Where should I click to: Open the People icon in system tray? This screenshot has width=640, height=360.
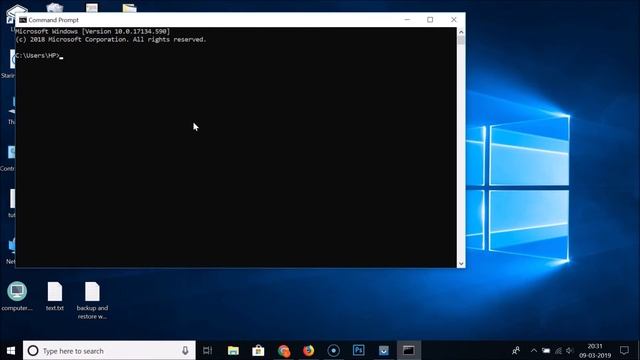coord(516,351)
